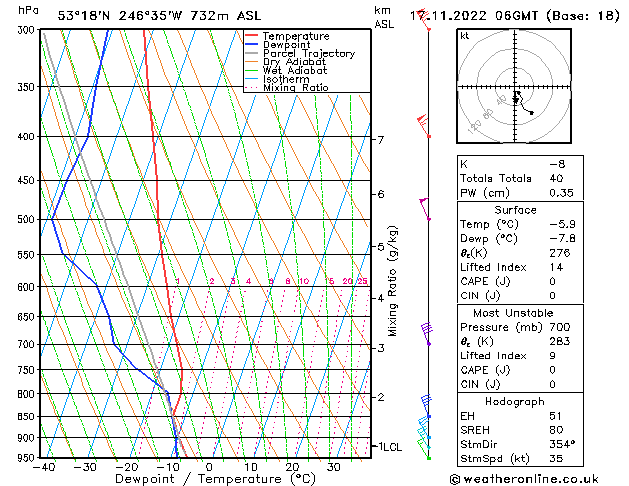Click the Mixing Ratio legend entry

287,87
